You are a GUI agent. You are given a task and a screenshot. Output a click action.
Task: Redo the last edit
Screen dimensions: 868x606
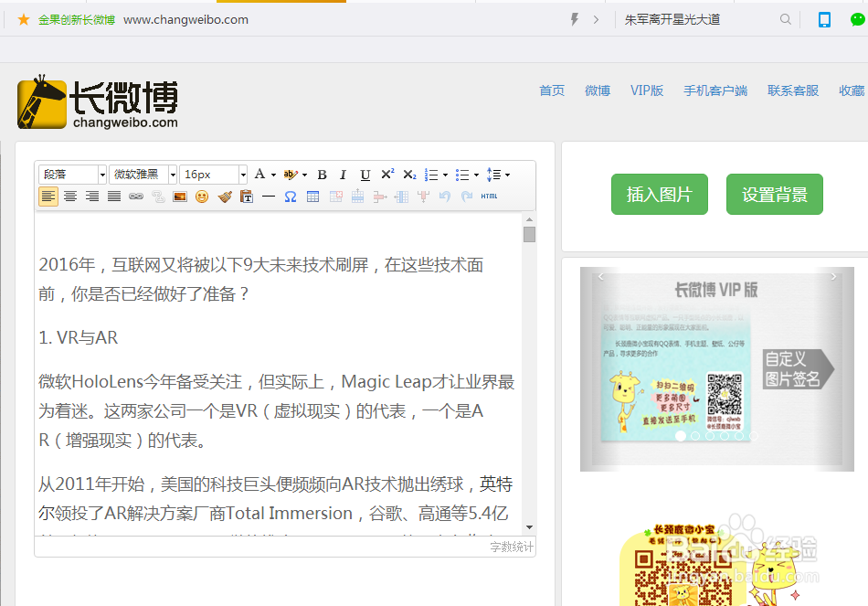(467, 197)
